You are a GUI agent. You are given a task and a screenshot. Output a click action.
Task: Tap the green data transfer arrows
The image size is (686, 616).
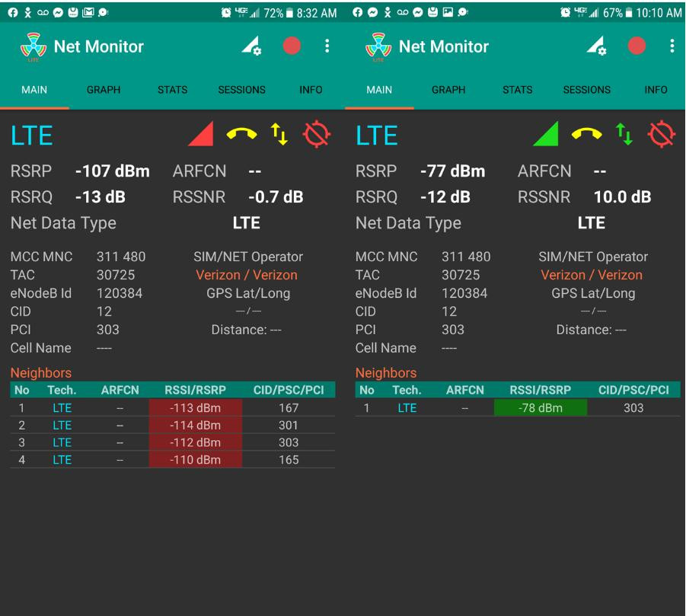coord(624,134)
